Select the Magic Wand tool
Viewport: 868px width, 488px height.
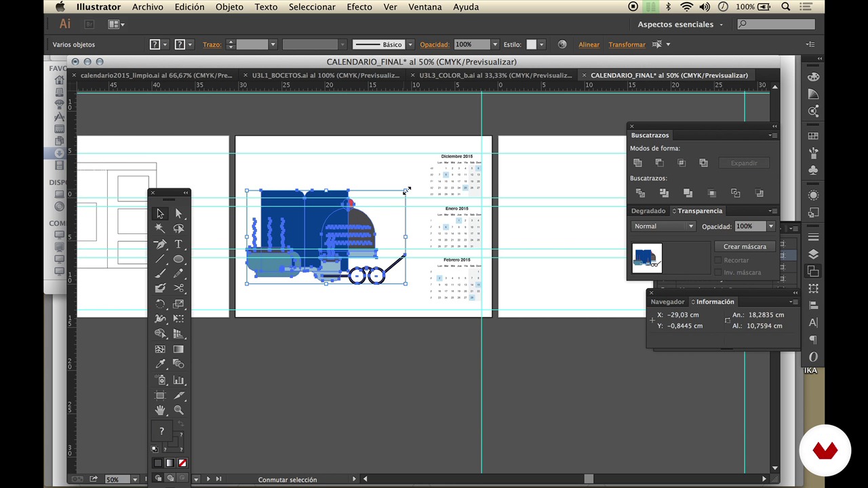click(160, 228)
